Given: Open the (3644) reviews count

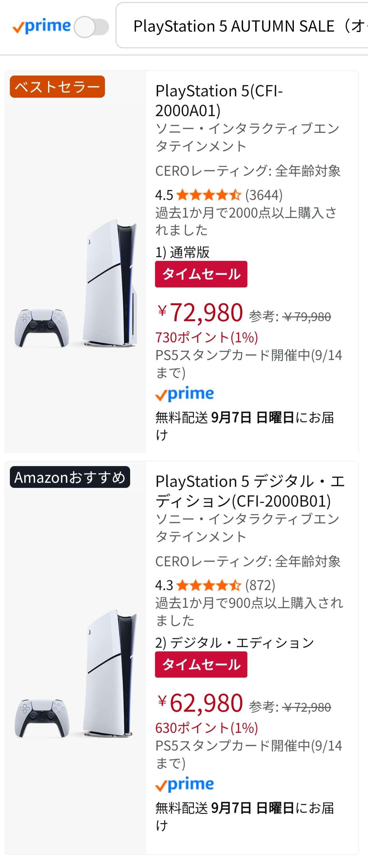Looking at the screenshot, I should click(x=264, y=195).
